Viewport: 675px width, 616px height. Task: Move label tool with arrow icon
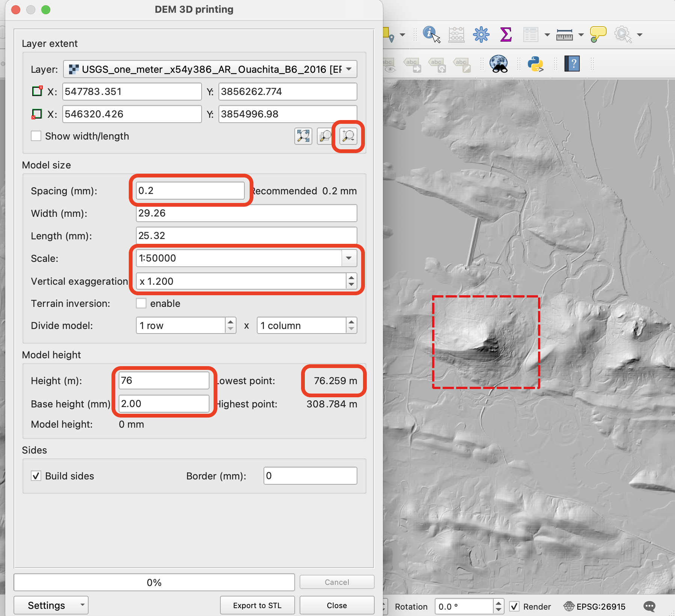pyautogui.click(x=412, y=65)
